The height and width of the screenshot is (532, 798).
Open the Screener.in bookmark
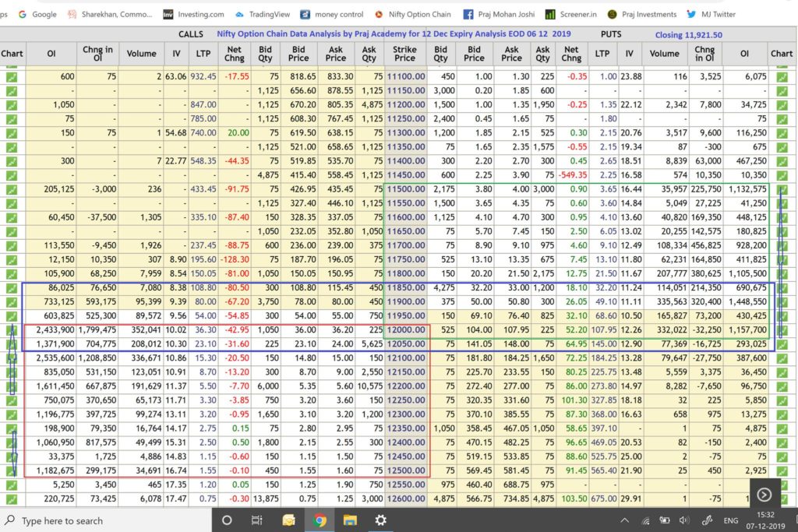click(573, 14)
